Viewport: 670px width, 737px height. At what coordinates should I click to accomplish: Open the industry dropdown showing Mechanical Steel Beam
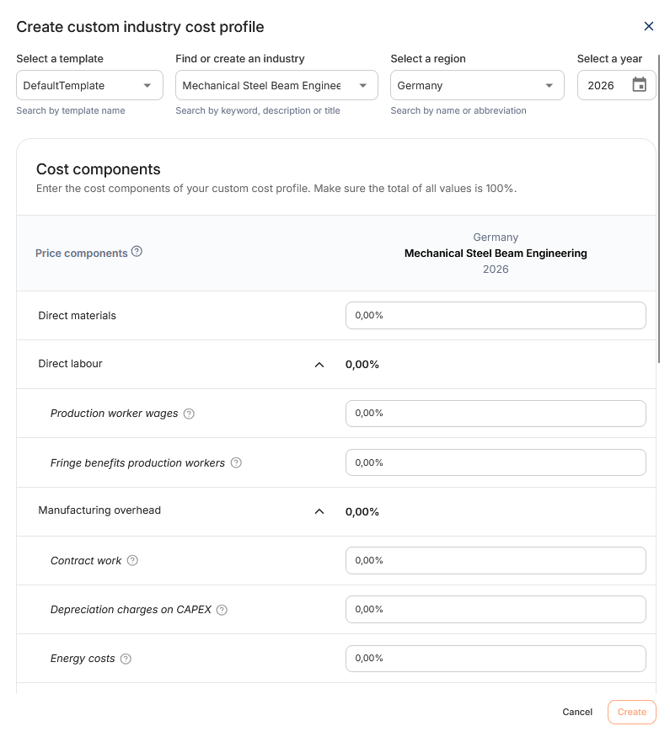(276, 85)
